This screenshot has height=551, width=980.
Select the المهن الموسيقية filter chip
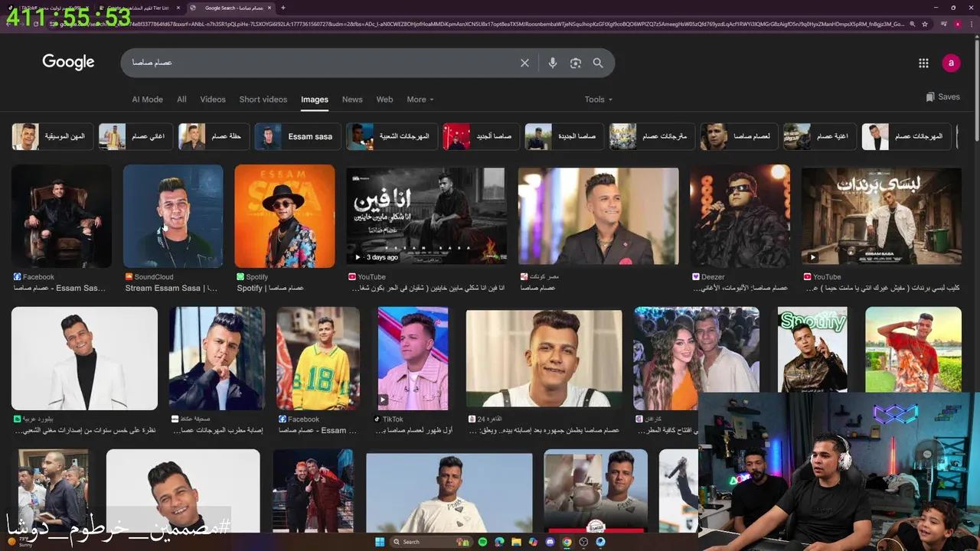[x=53, y=136]
